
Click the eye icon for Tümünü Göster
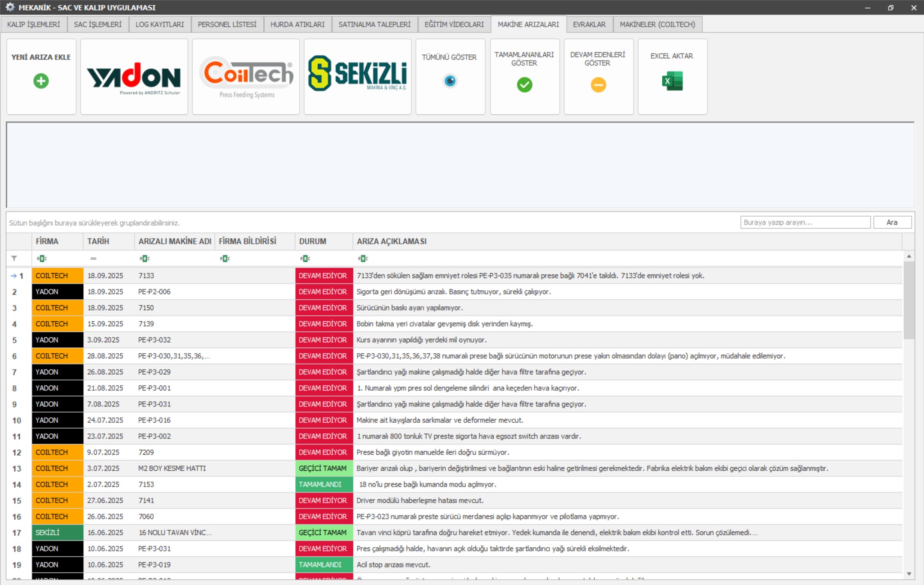coord(450,81)
